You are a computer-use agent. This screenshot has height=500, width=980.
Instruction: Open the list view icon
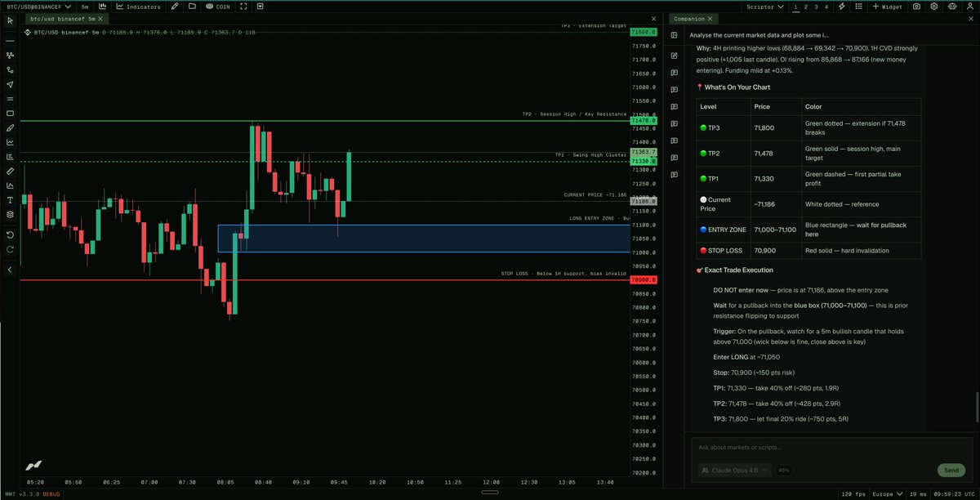[x=859, y=7]
